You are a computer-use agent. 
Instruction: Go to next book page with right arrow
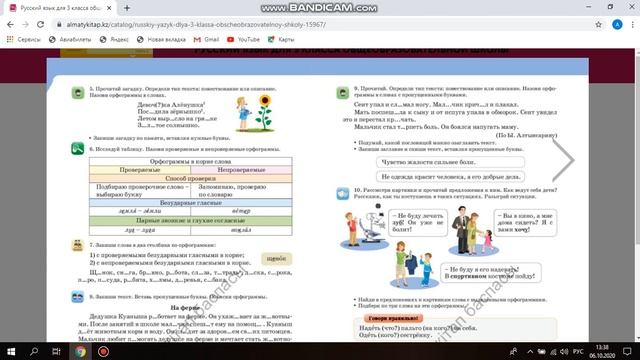coord(563,160)
